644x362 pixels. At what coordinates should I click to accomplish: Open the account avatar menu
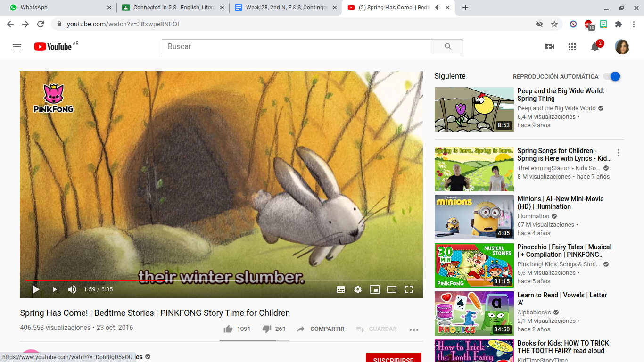622,47
